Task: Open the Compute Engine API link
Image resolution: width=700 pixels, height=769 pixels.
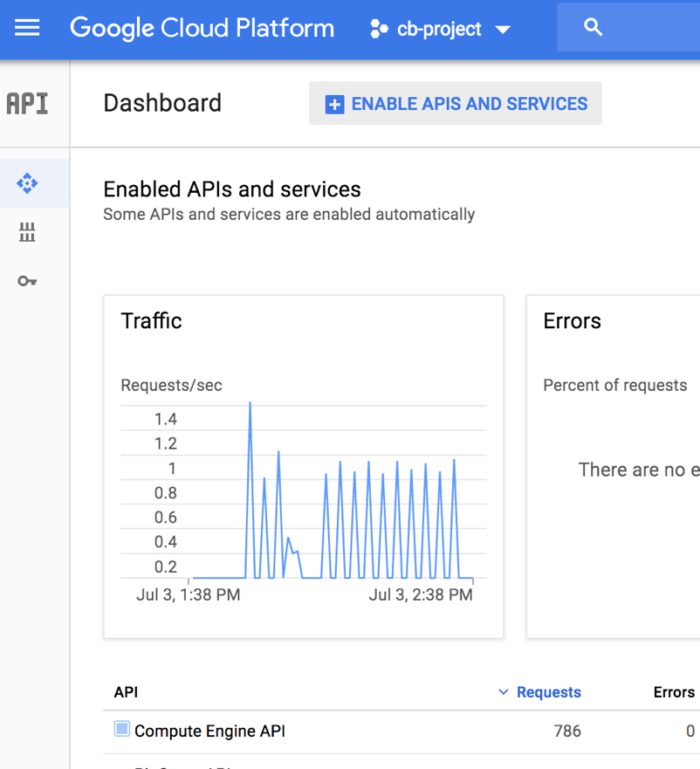Action: click(x=209, y=731)
